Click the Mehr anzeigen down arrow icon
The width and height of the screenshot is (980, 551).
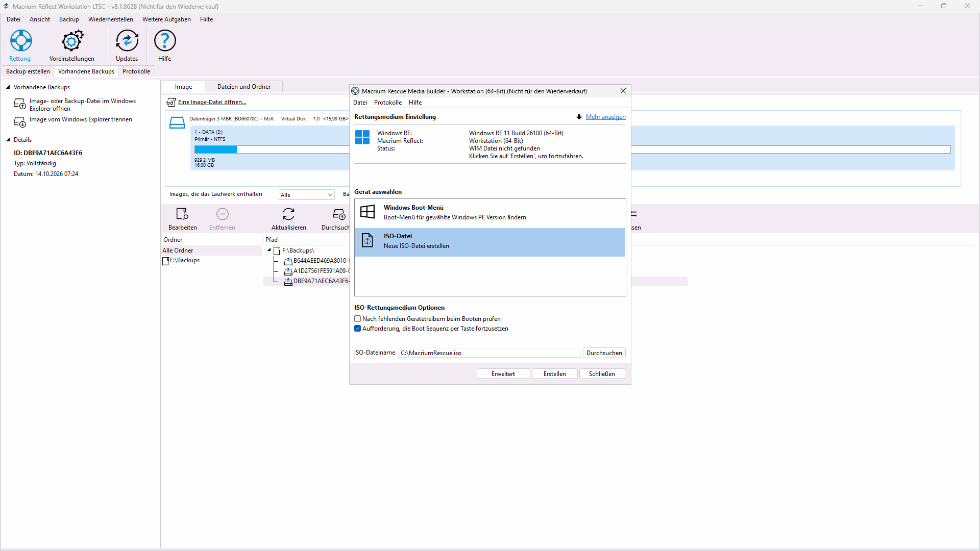(579, 117)
